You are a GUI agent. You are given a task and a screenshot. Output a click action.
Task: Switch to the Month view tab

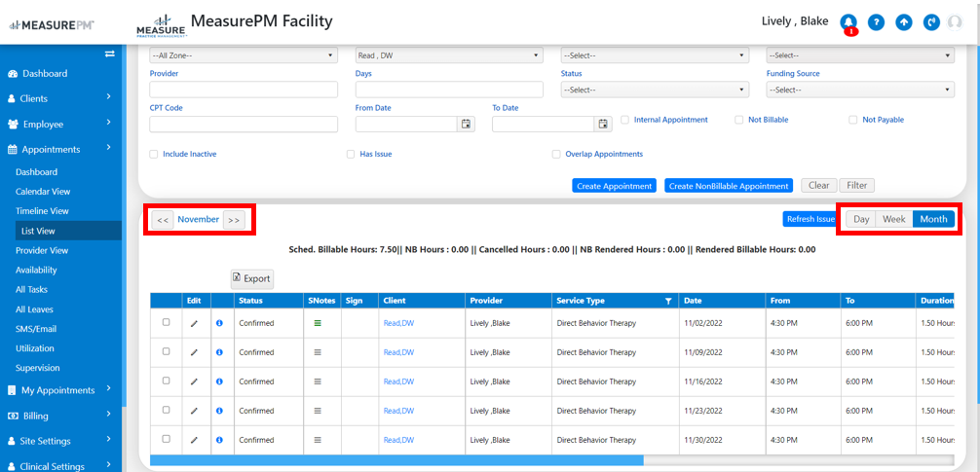coord(934,219)
